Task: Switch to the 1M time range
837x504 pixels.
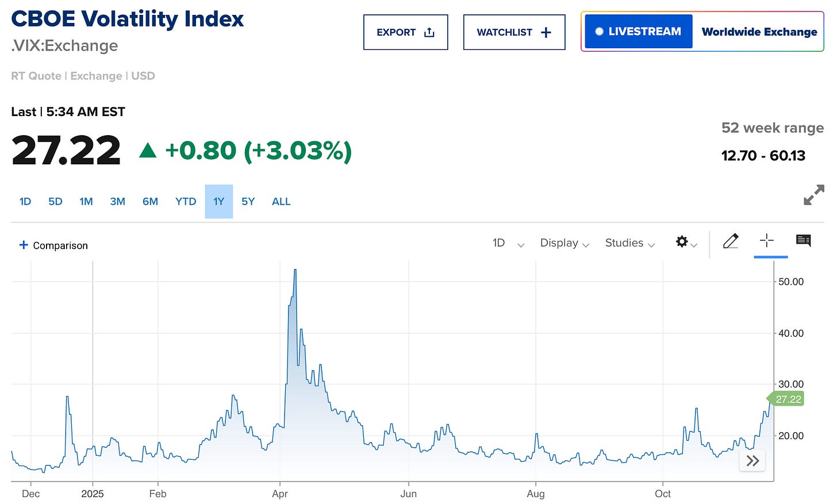Action: (x=86, y=202)
